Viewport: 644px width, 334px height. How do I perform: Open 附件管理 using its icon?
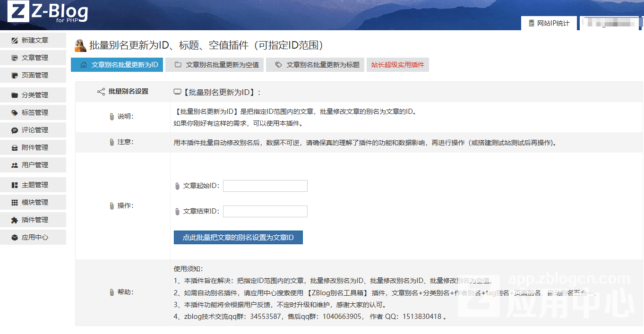click(x=15, y=148)
